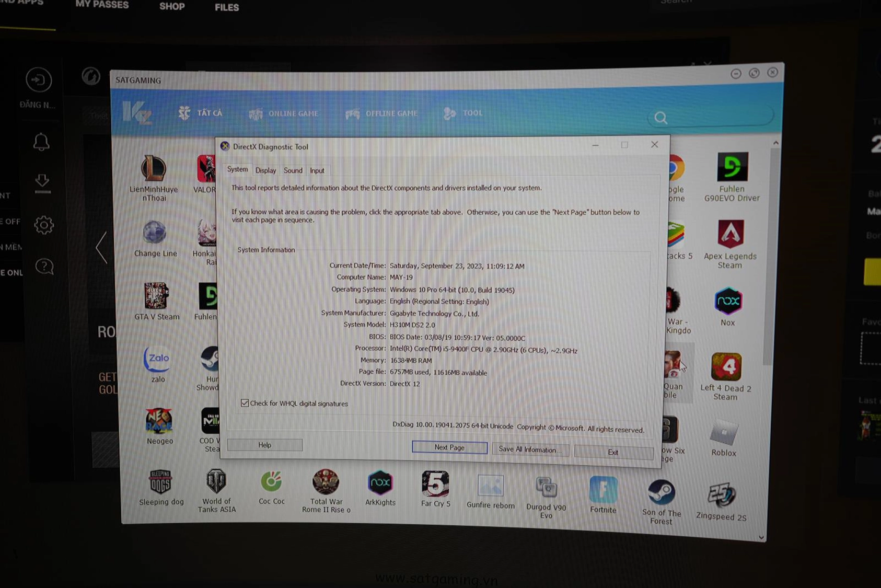Screen dimensions: 881x588
Task: Click the System Model H310M DS2 2.0
Action: 412,325
